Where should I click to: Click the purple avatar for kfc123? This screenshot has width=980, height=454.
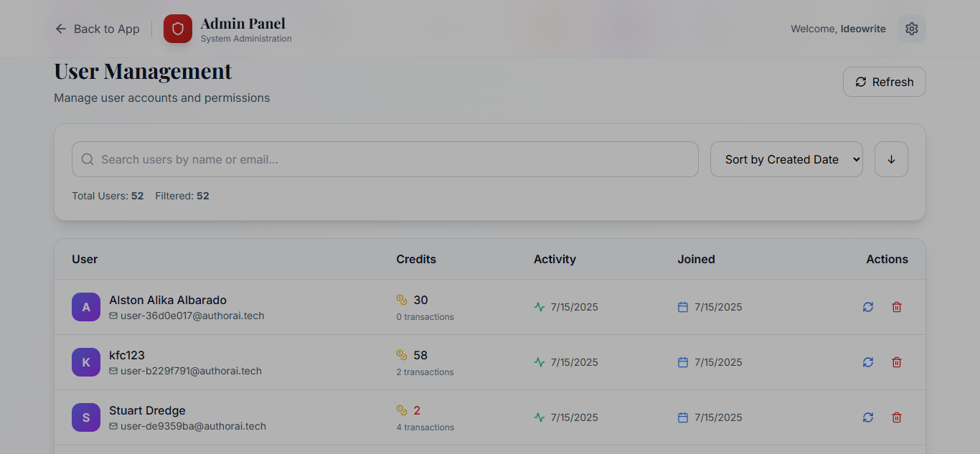click(x=86, y=362)
